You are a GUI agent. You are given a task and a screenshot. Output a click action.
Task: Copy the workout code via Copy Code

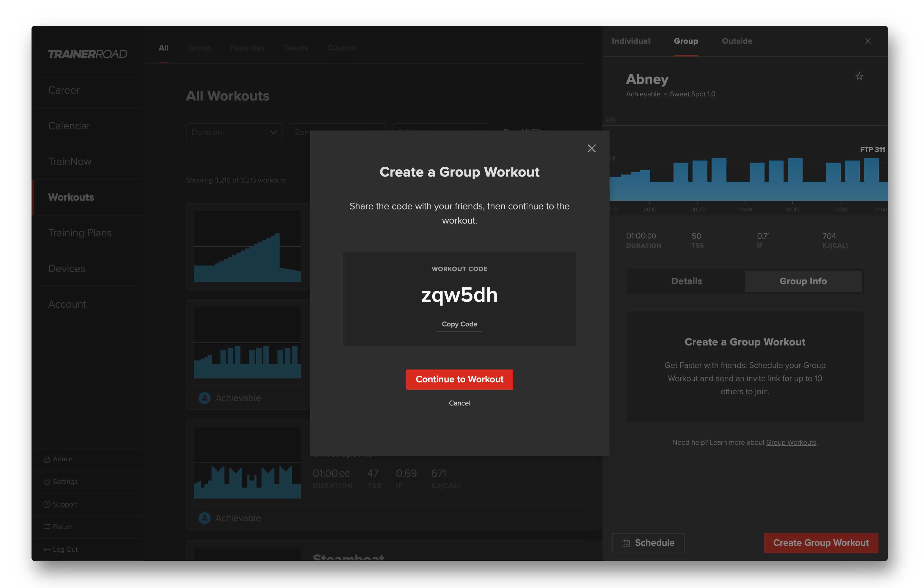tap(459, 324)
